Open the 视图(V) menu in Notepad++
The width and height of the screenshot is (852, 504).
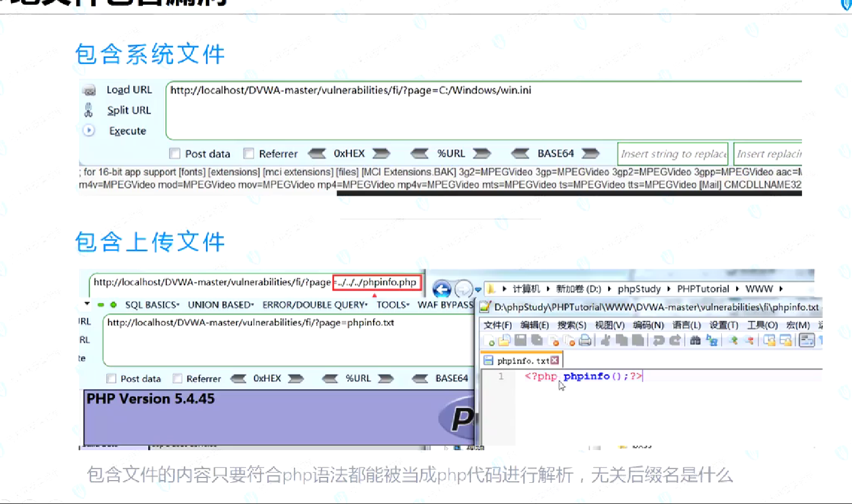pyautogui.click(x=610, y=325)
